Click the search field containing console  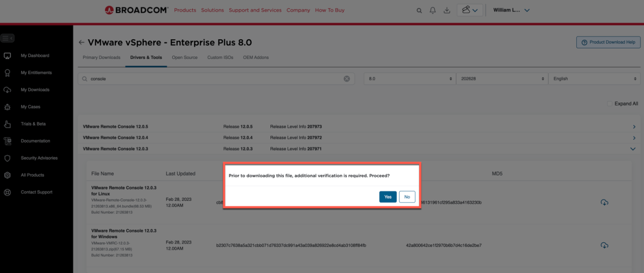[x=216, y=78]
